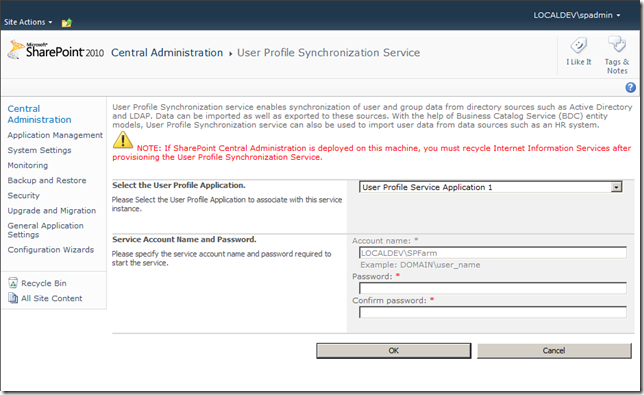Click the blue help question mark icon
The height and width of the screenshot is (395, 644).
(630, 87)
